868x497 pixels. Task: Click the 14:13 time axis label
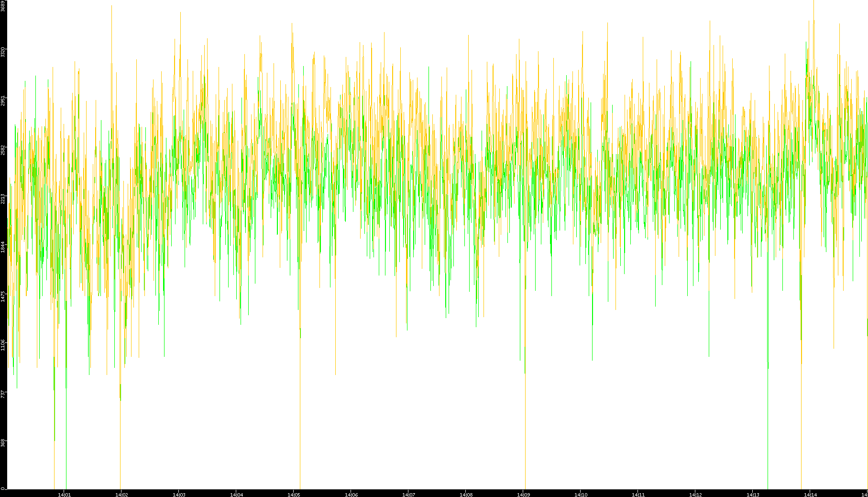(x=753, y=495)
